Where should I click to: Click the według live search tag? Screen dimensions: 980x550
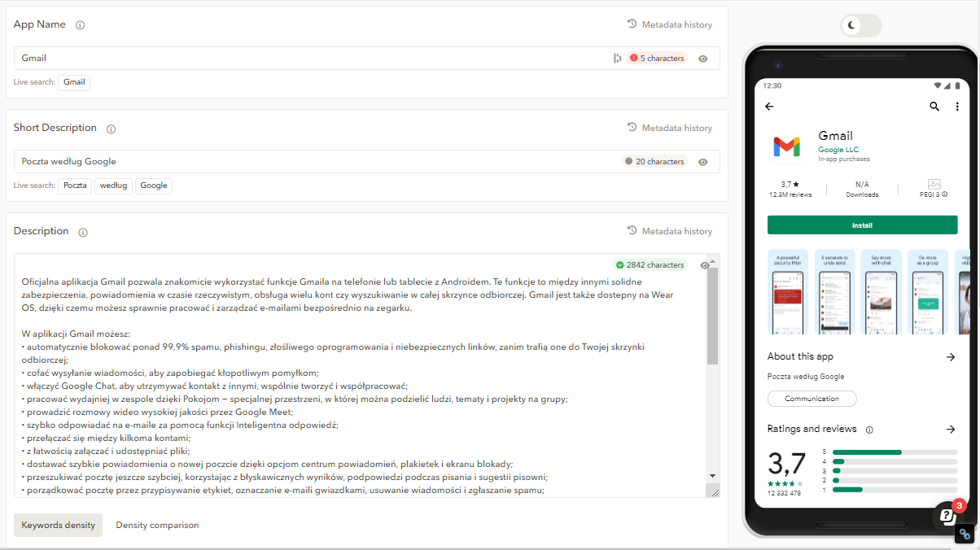click(113, 186)
